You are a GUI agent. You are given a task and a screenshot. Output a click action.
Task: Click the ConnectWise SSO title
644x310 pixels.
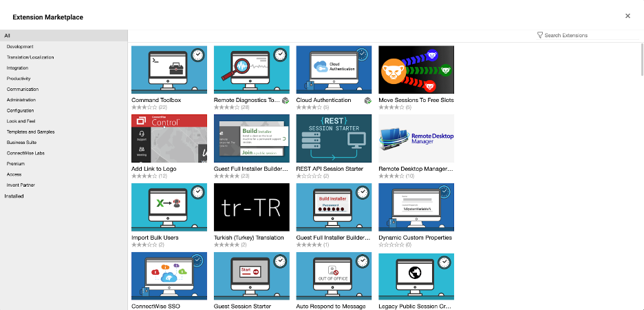coord(155,307)
